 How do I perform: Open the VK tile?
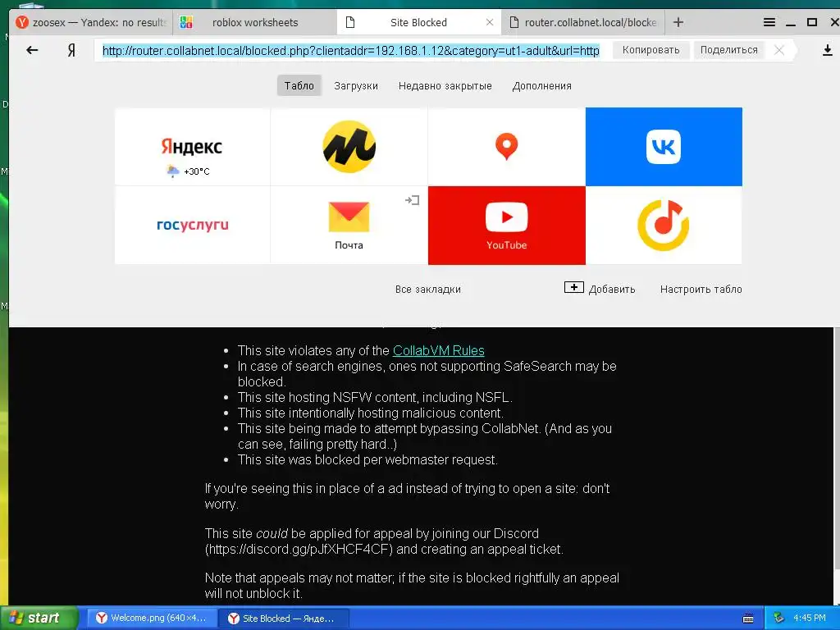664,147
